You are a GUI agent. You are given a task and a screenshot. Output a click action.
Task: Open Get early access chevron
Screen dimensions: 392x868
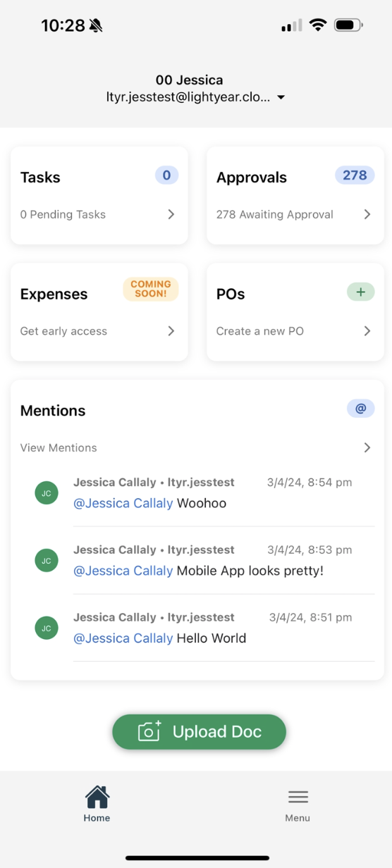pos(171,331)
